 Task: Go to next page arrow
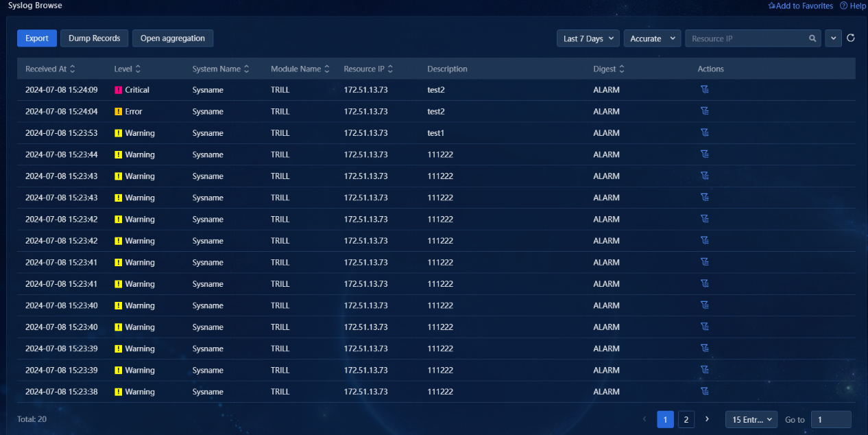(x=707, y=419)
